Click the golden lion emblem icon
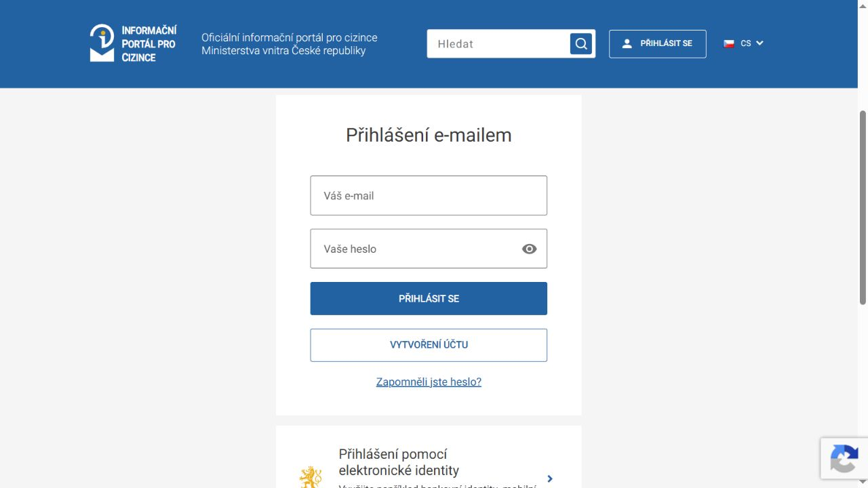The image size is (868, 488). tap(311, 476)
